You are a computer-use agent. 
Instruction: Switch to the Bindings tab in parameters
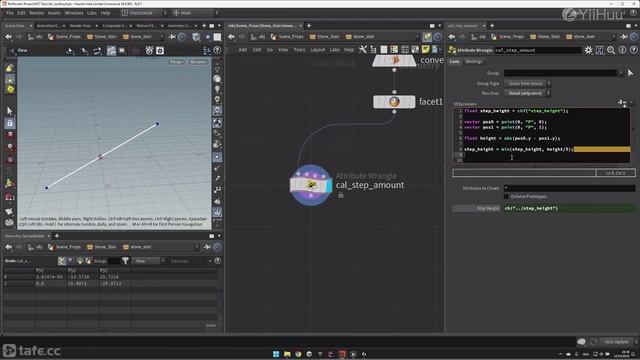click(x=473, y=61)
